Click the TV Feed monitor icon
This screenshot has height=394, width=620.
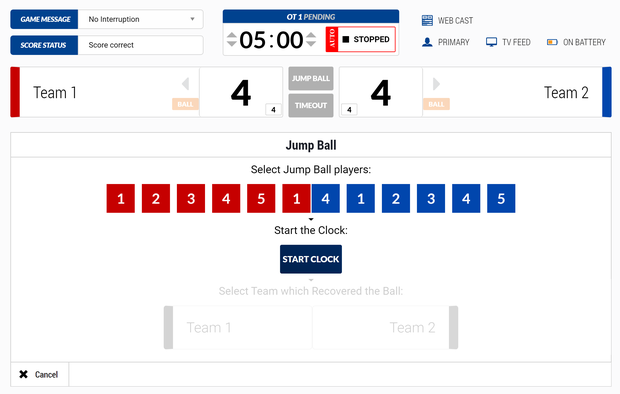pos(491,42)
